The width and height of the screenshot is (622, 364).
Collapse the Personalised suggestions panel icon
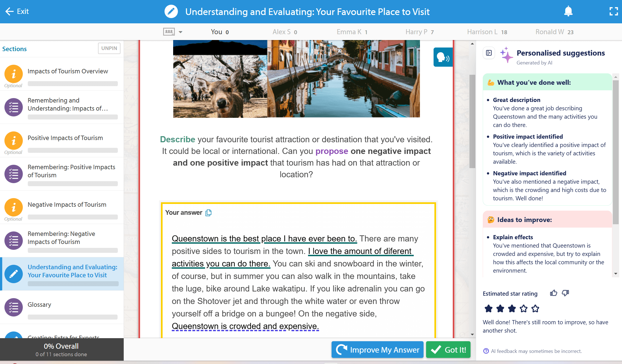(x=489, y=53)
